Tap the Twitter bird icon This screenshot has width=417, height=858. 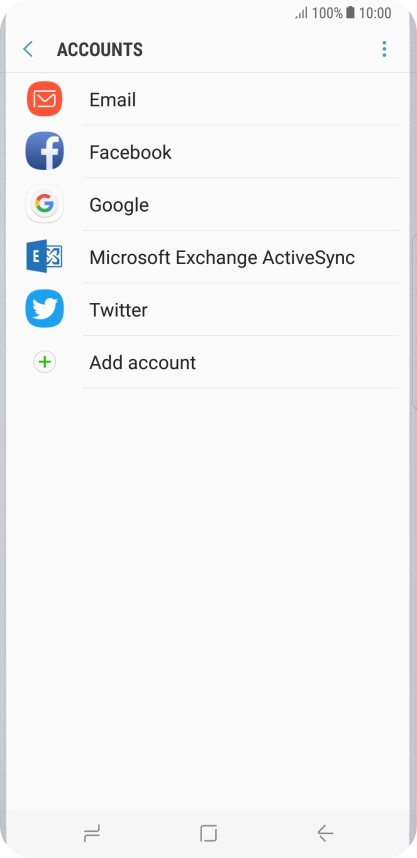(44, 309)
